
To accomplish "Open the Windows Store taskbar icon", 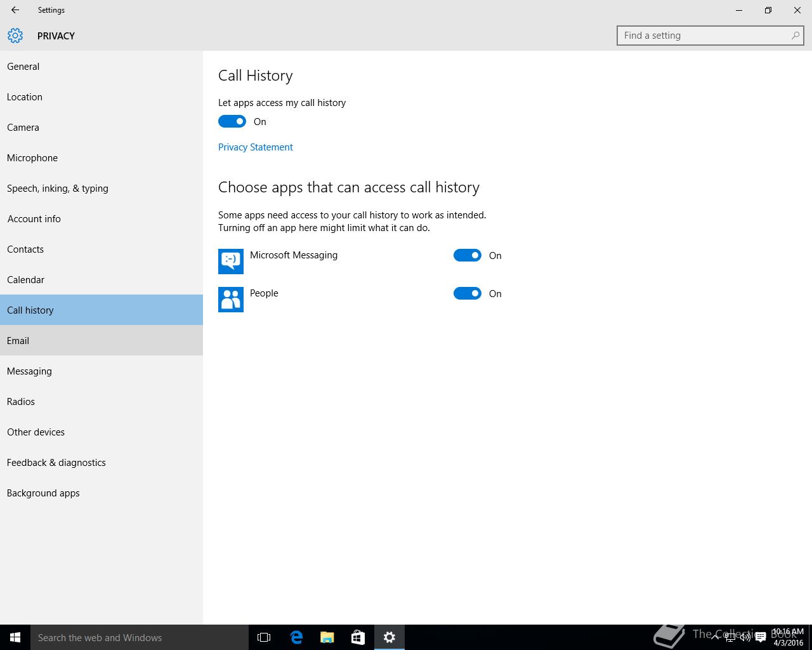I will click(x=358, y=637).
